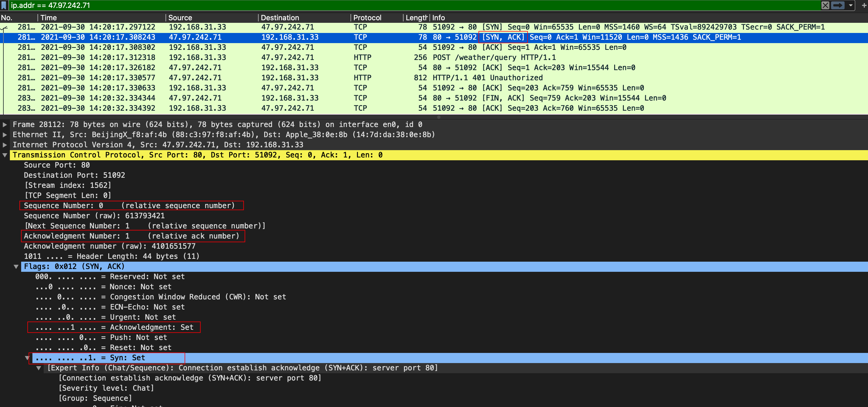Expand the Ethernet II tree node

[x=5, y=135]
